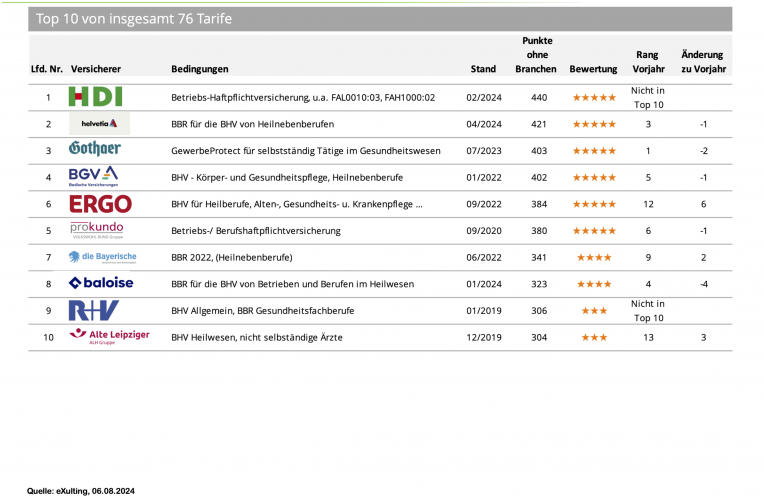Image resolution: width=764 pixels, height=500 pixels.
Task: Click the 'Top 10 von insgesamt 76 Tarife' title
Action: pyautogui.click(x=134, y=19)
